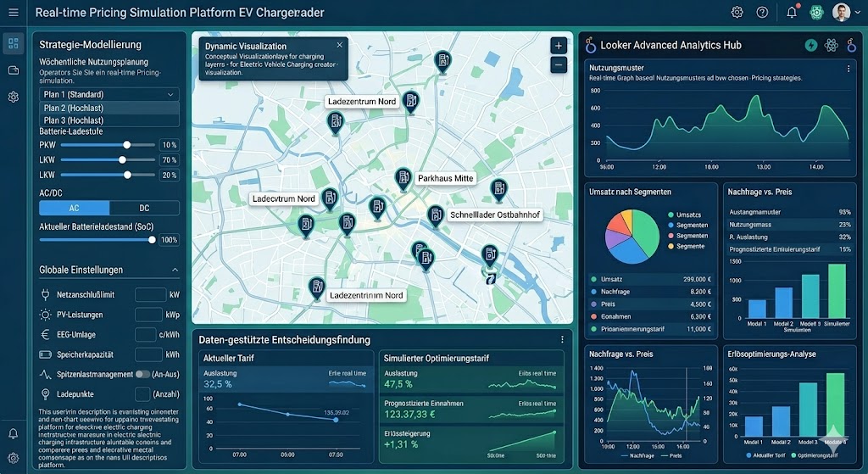Click the Preis 4.500 € legend row
This screenshot has width=868, height=474.
pos(651,304)
